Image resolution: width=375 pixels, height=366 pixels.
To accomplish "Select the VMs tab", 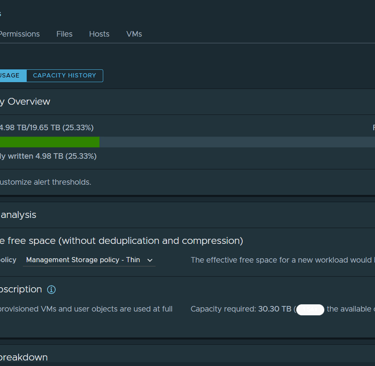I will pyautogui.click(x=134, y=34).
